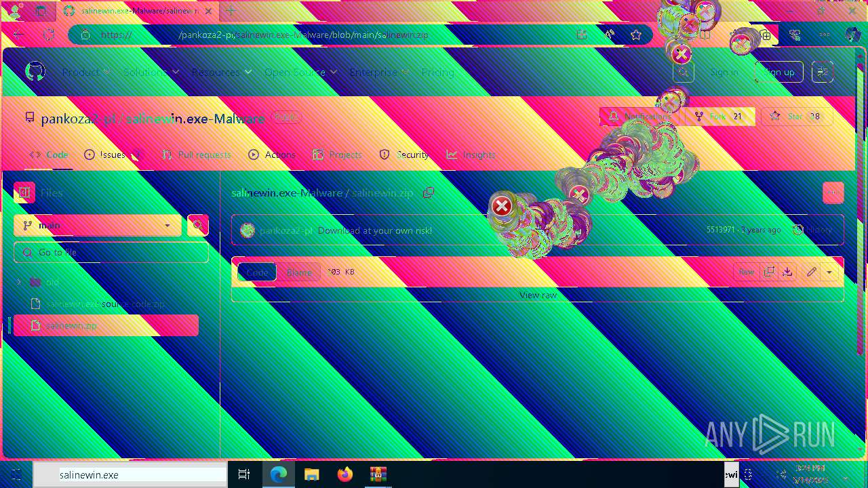Click the red error X icon
Viewport: 868px width, 488px height.
click(502, 206)
